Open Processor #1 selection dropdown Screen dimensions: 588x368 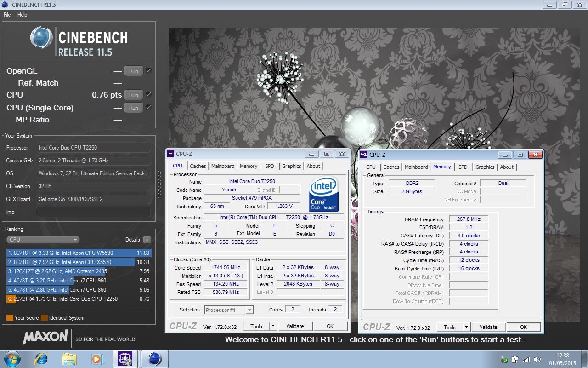pos(229,310)
